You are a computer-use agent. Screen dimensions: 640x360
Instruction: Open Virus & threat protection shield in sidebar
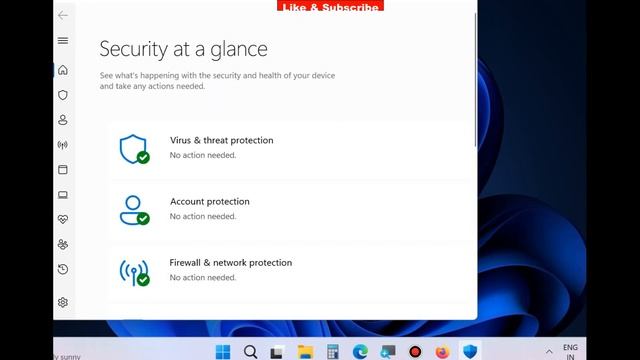(63, 95)
